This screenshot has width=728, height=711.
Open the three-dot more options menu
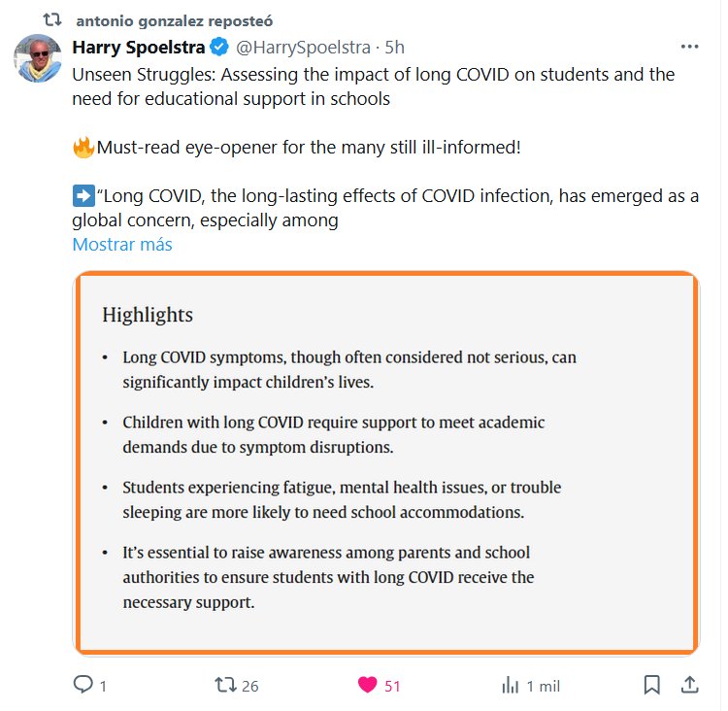(x=689, y=47)
